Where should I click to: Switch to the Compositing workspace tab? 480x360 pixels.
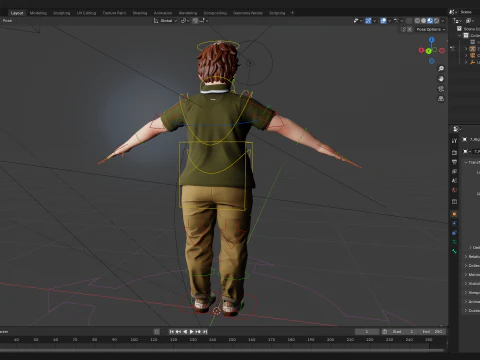215,13
